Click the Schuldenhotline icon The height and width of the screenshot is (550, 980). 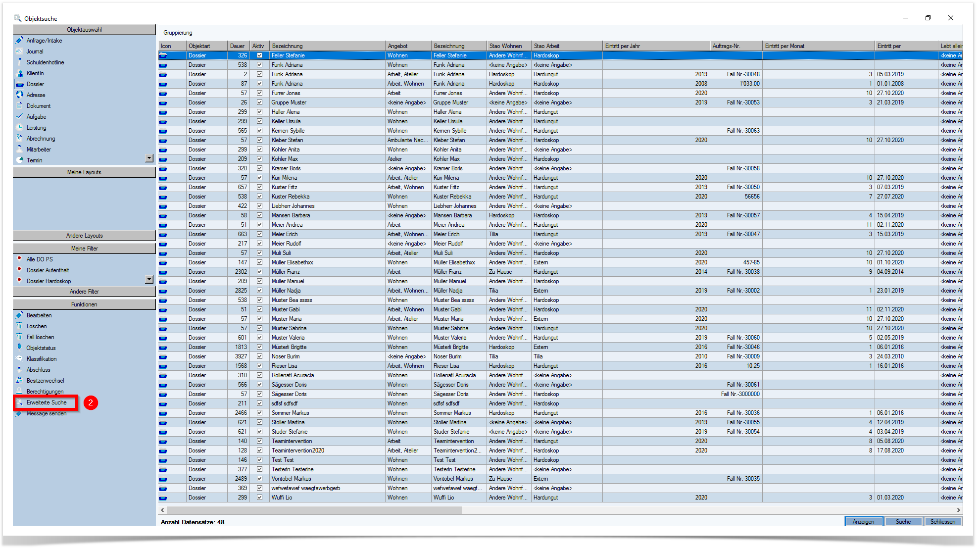click(19, 62)
